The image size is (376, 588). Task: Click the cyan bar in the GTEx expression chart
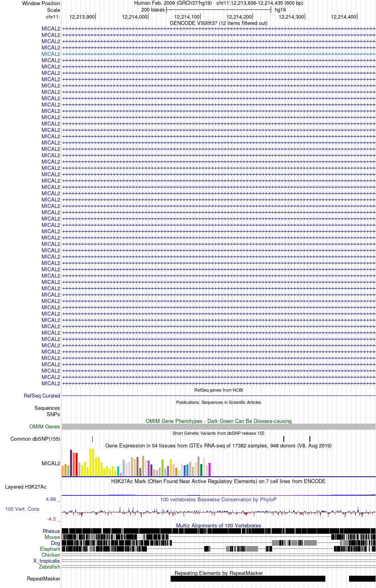pyautogui.click(x=118, y=471)
